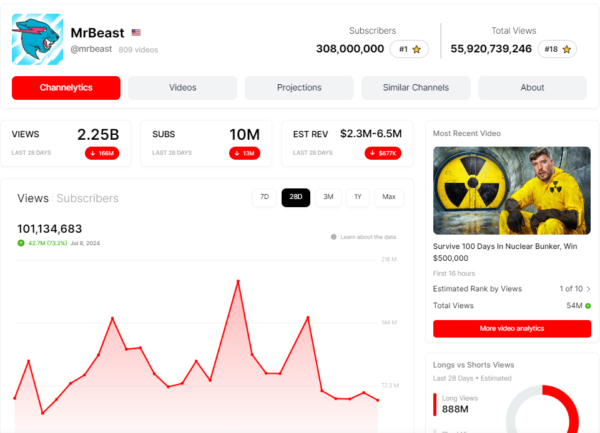Image resolution: width=600 pixels, height=433 pixels.
Task: Click the down arrow in 166M views badge
Action: pos(93,153)
